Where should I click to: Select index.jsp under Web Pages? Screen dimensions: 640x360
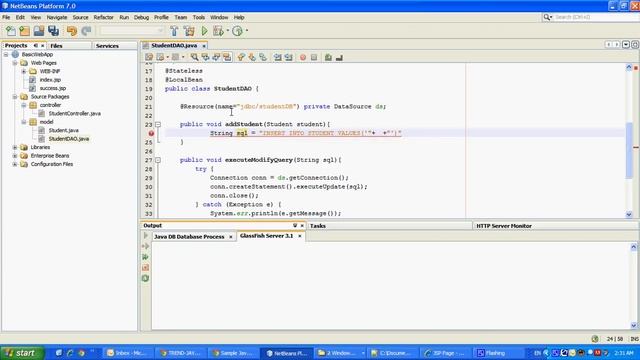pos(50,80)
